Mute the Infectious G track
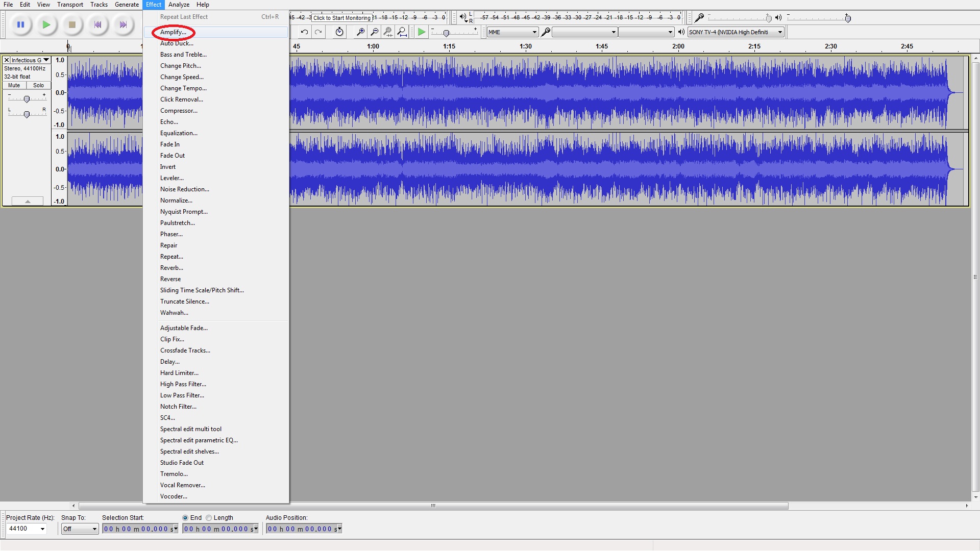This screenshot has height=551, width=980. click(x=14, y=86)
